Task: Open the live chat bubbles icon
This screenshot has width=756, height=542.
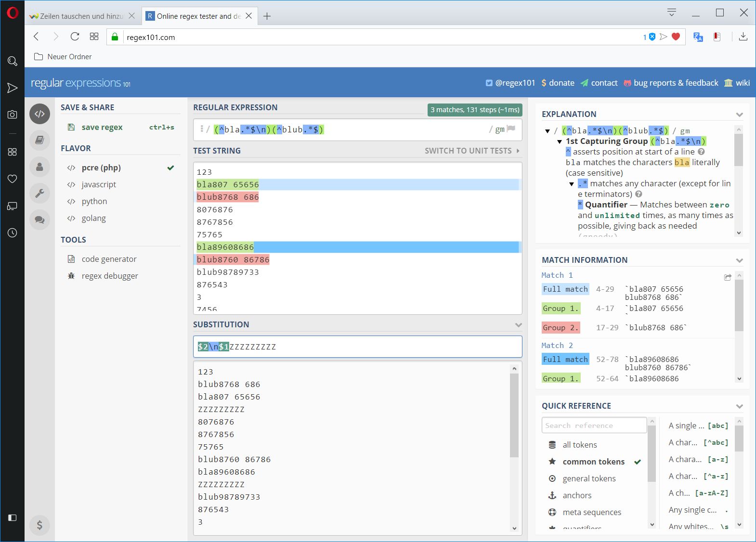Action: (x=39, y=220)
